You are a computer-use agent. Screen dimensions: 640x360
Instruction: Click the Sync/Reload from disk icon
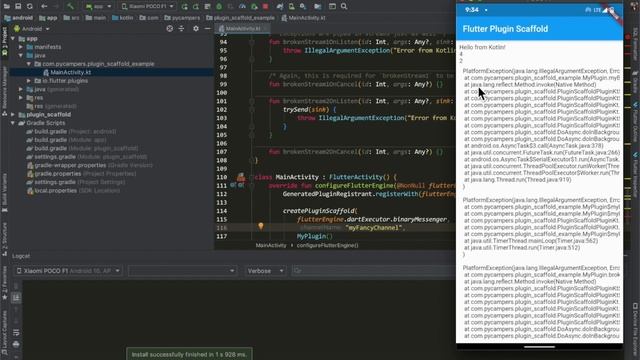[x=30, y=6]
